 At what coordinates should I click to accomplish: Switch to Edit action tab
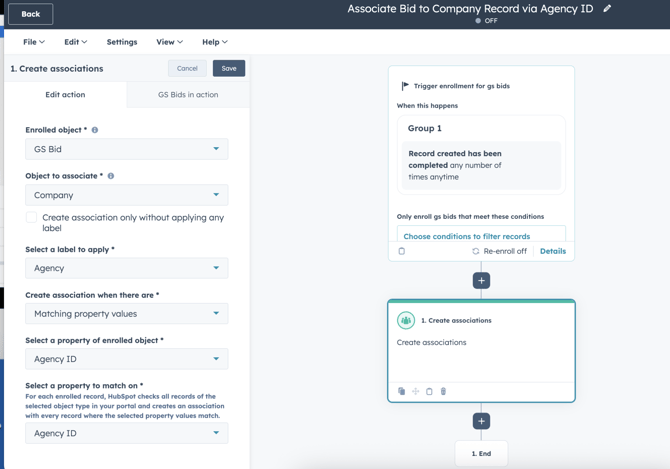coord(65,95)
